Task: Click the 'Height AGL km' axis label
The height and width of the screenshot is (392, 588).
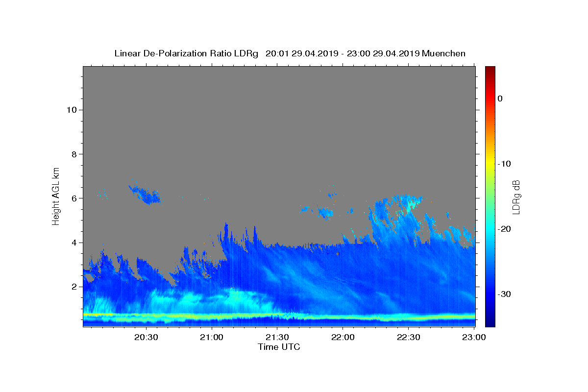Action: pyautogui.click(x=56, y=196)
